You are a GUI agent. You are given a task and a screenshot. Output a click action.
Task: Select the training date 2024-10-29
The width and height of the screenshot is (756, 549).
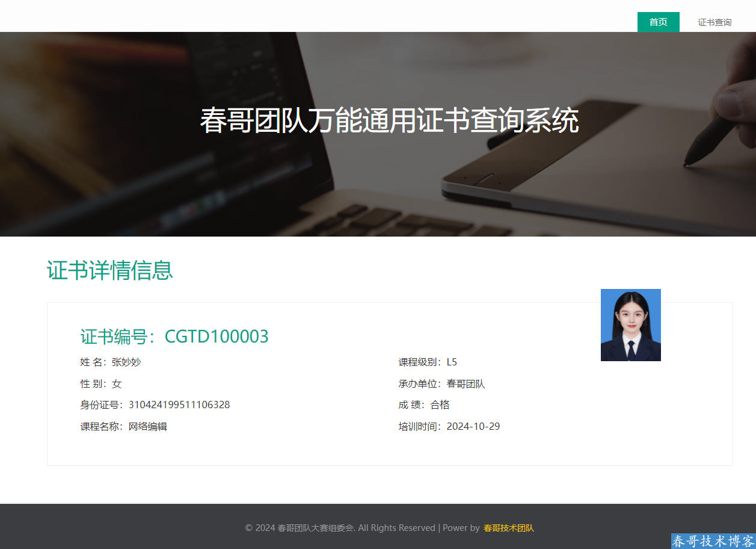pyautogui.click(x=473, y=427)
